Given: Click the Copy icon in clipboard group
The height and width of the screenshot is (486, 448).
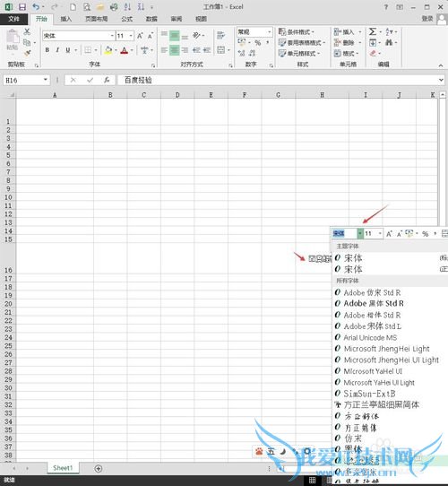Looking at the screenshot, I should (x=27, y=42).
